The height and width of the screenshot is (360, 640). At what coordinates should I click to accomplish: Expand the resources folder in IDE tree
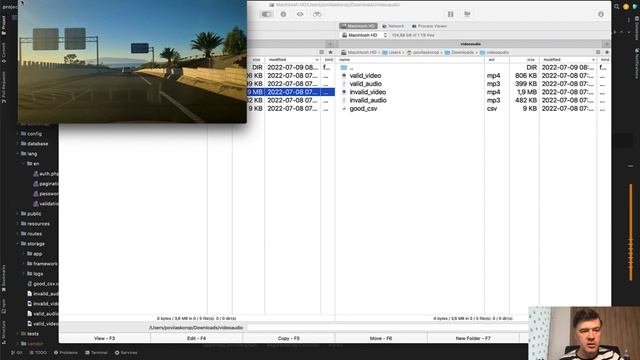click(19, 224)
